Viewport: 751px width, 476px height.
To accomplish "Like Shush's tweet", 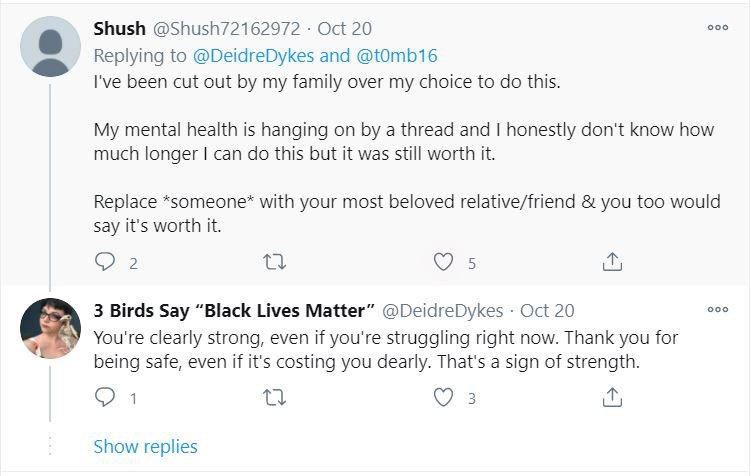I will click(444, 262).
